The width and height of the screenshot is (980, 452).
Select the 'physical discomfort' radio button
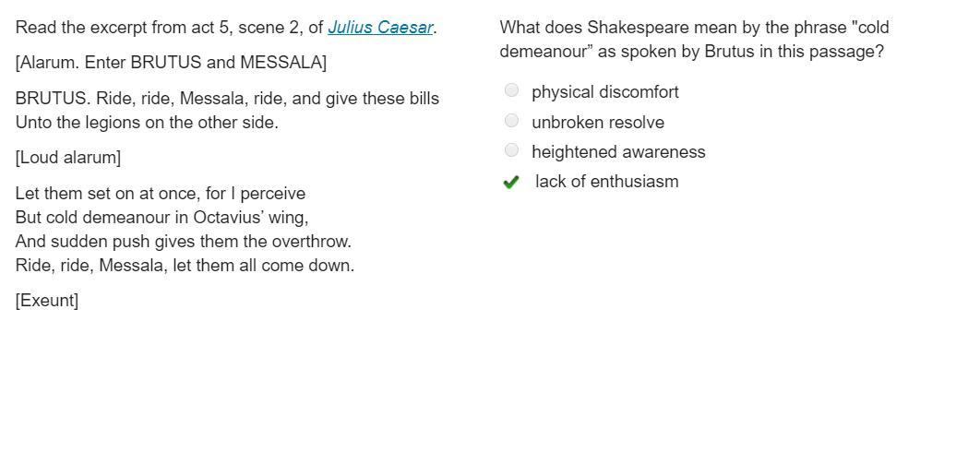511,90
